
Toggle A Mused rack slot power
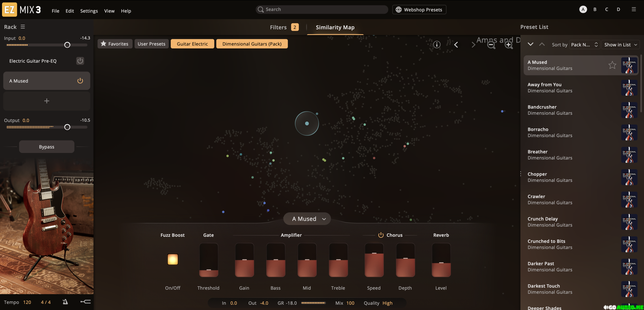(80, 81)
